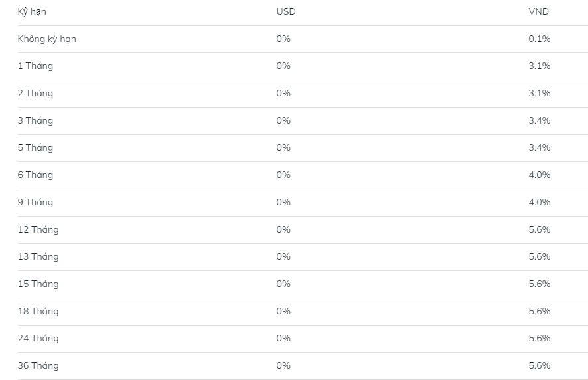The width and height of the screenshot is (588, 380).
Task: Select the 3 Tháng term label
Action: (x=35, y=121)
